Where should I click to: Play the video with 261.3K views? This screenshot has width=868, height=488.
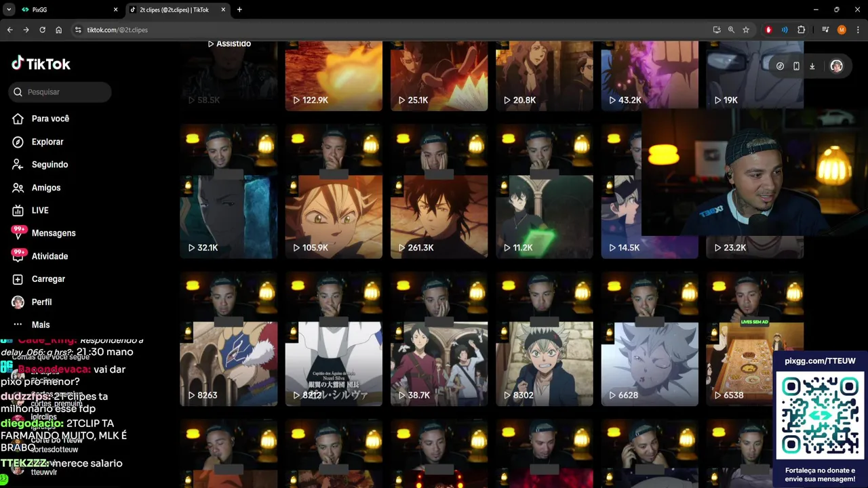439,190
